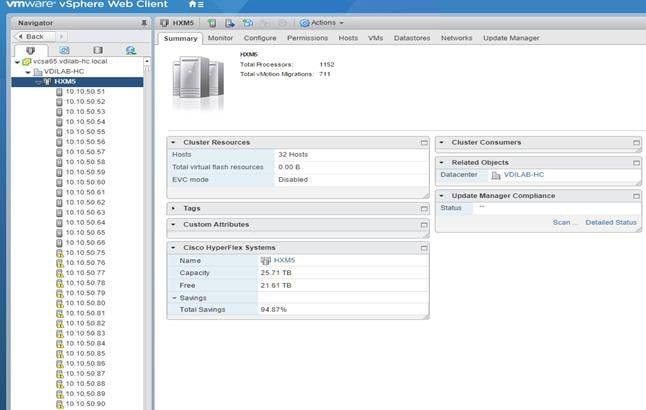Switch to Networking navigator view

point(131,50)
